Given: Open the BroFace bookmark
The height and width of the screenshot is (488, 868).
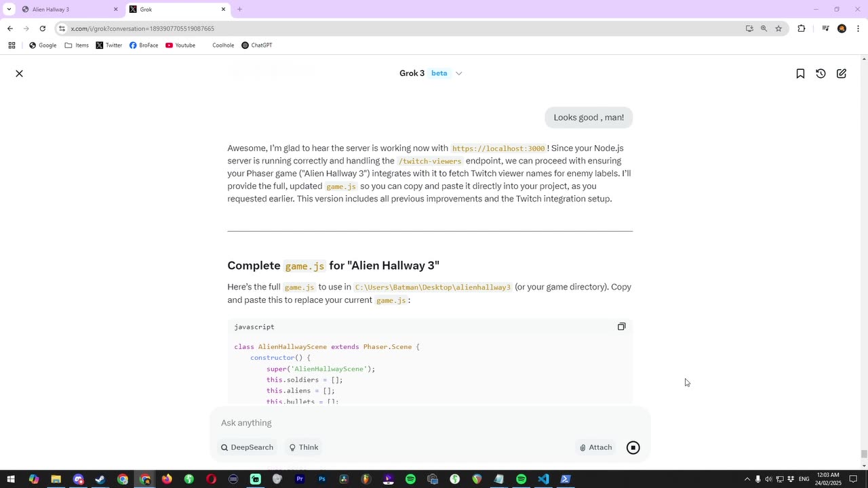Looking at the screenshot, I should point(144,45).
